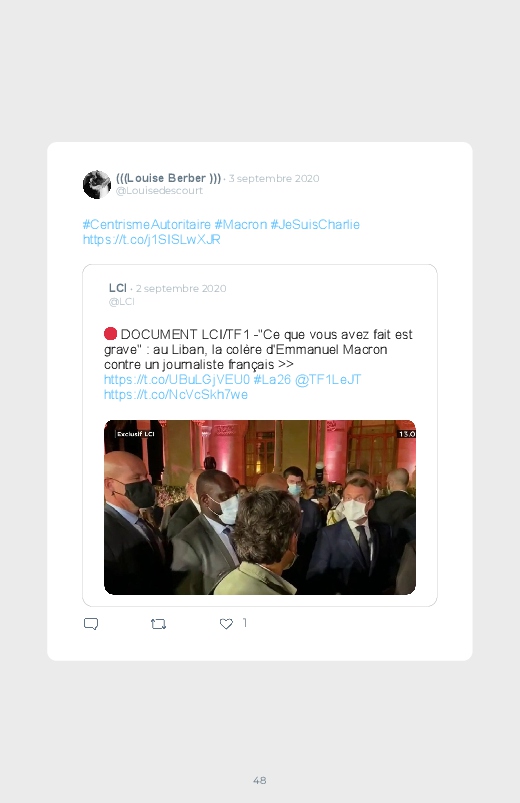This screenshot has height=803, width=520.
Task: Follow the t.co/j1SISLwXJR link
Action: pyautogui.click(x=152, y=239)
